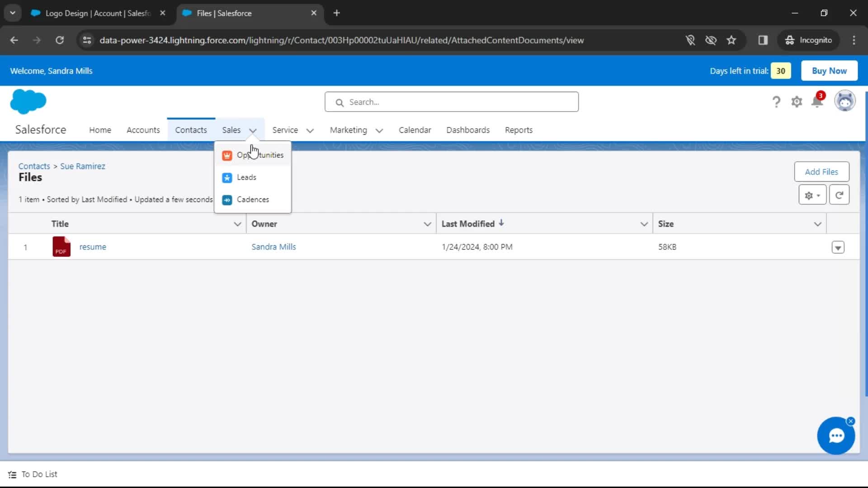This screenshot has height=488, width=868.
Task: Click the page vertical scrollbar
Action: click(x=866, y=244)
